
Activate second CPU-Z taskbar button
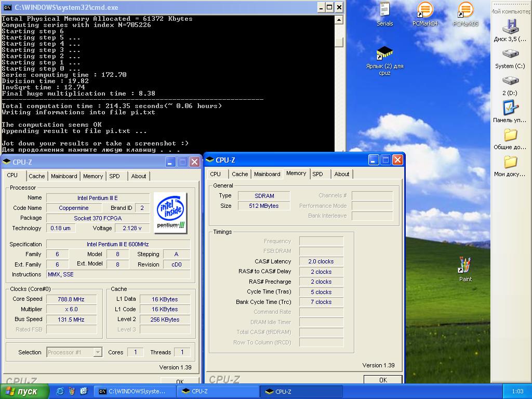point(301,392)
